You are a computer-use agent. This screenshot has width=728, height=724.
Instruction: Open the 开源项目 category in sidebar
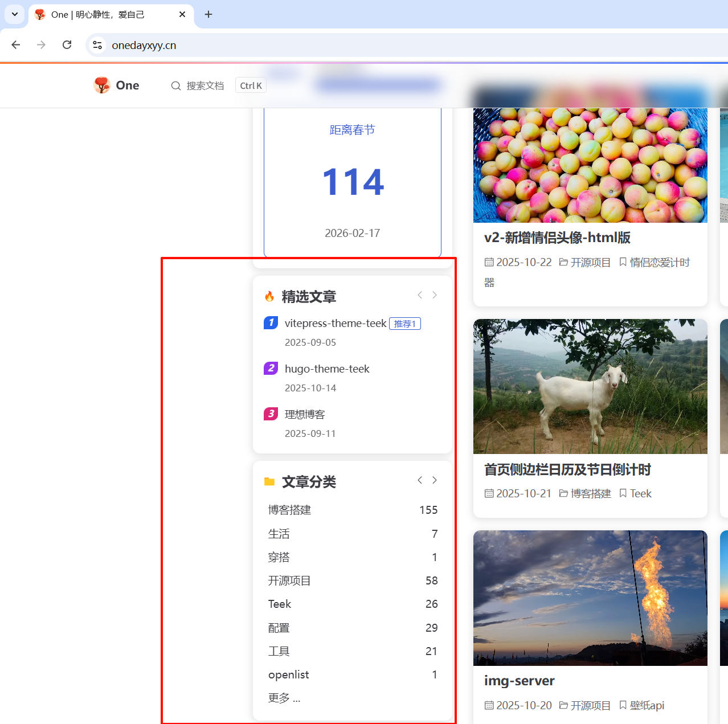point(289,580)
